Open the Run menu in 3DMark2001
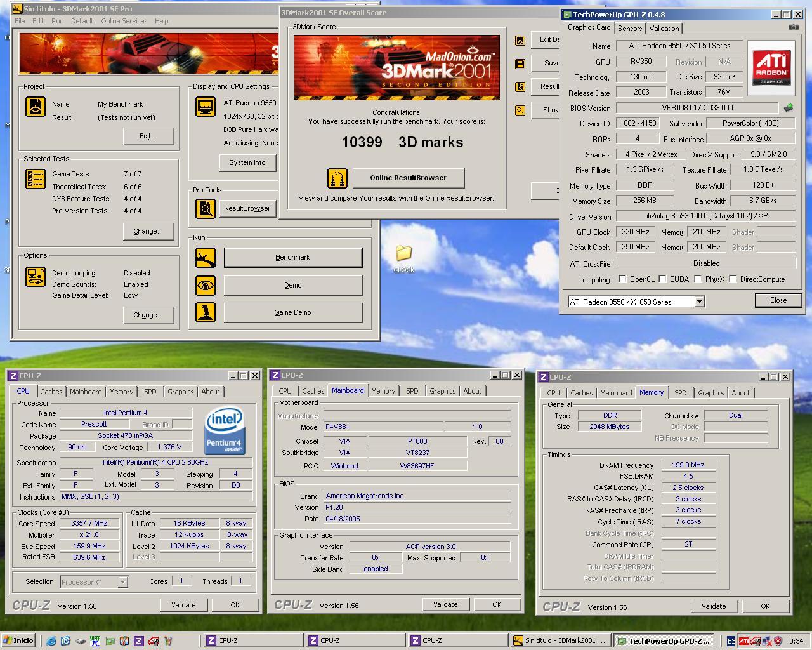812x650 pixels. pyautogui.click(x=57, y=21)
